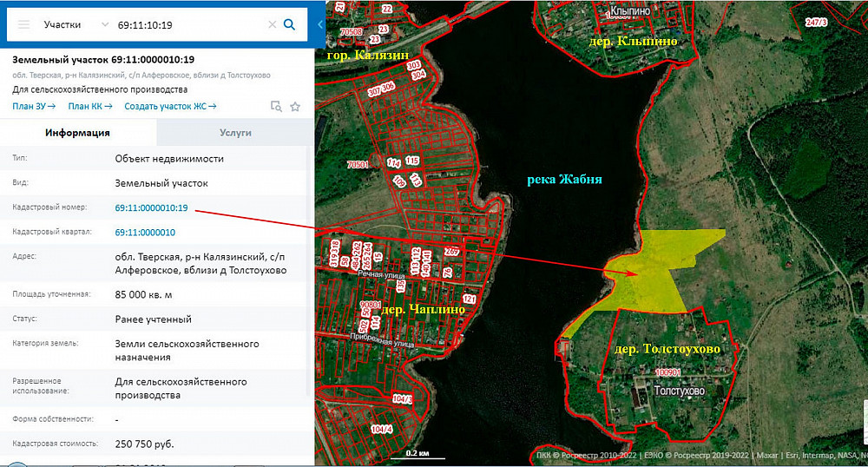Click parcel 104/4 on the map
Image resolution: width=868 pixels, height=467 pixels.
[x=381, y=429]
